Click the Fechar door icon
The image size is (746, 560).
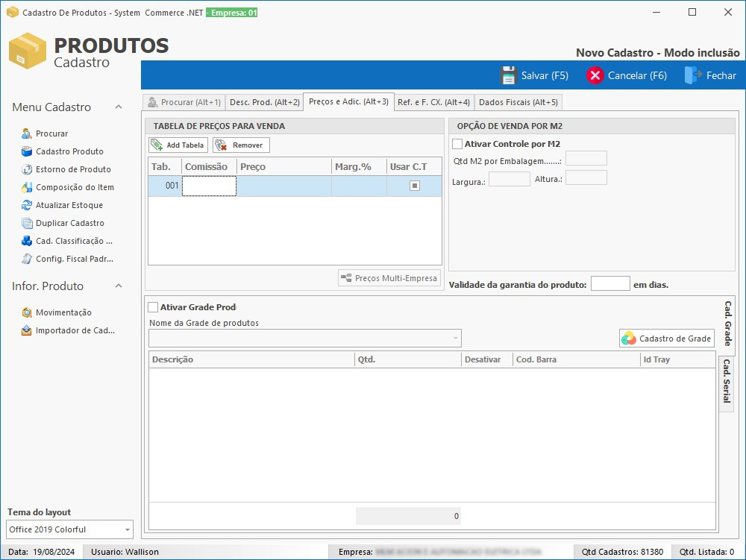(692, 75)
